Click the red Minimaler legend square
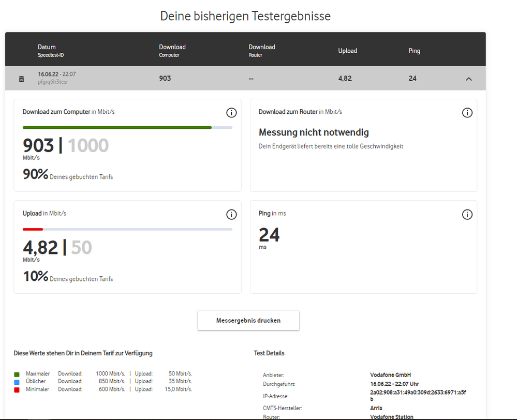Image resolution: width=517 pixels, height=420 pixels. [17, 389]
